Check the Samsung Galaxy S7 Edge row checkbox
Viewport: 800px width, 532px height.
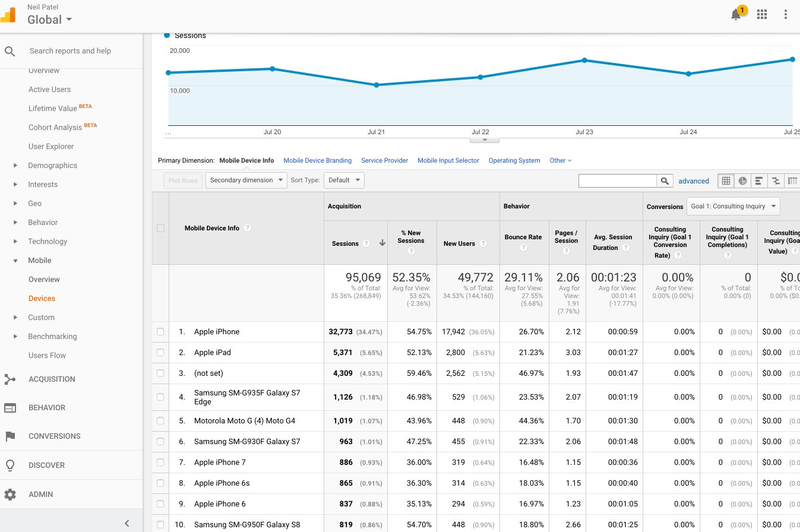[160, 397]
